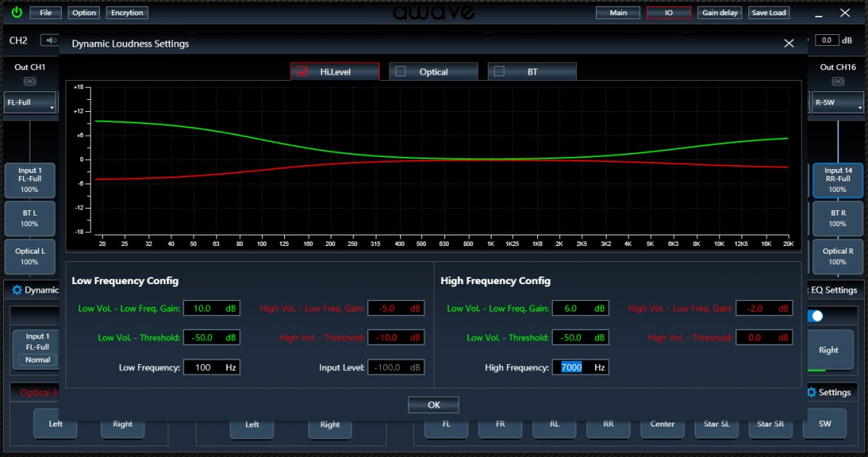Edit low-frequency Low Vol. gain 10.0 dB
868x457 pixels.
211,308
